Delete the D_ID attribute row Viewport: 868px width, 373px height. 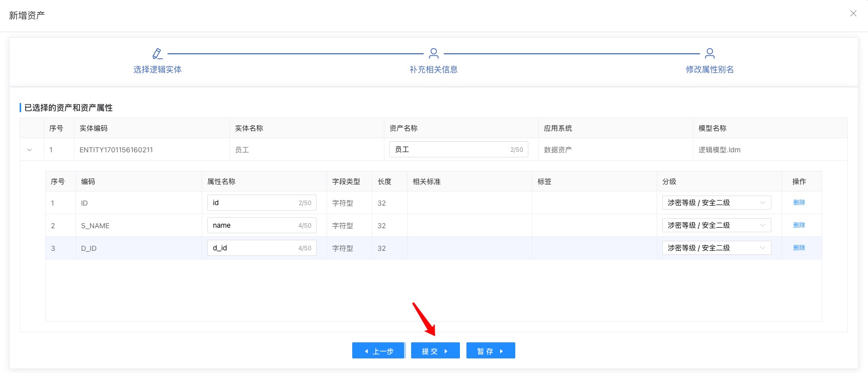(799, 248)
